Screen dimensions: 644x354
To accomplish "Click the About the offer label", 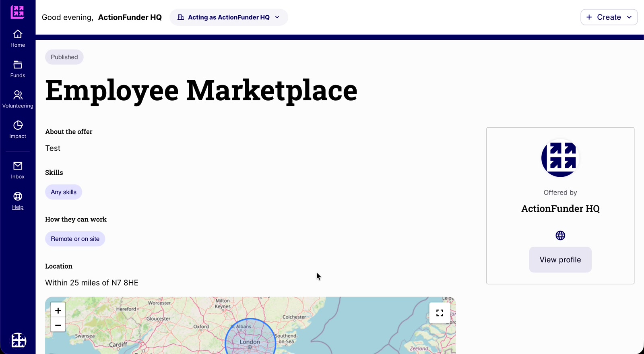I will [69, 132].
